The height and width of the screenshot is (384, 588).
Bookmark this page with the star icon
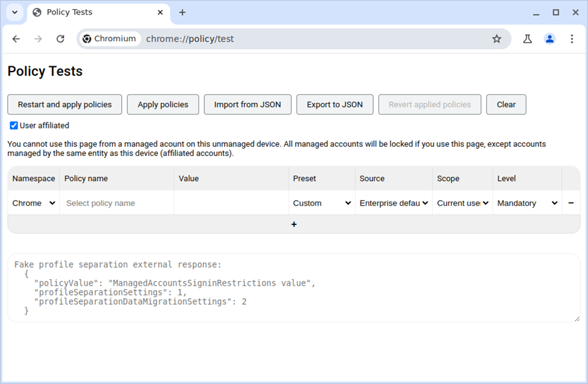tap(496, 39)
